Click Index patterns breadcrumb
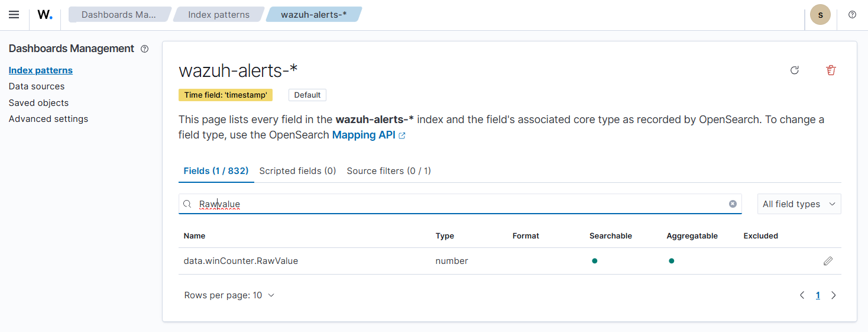This screenshot has height=332, width=868. 219,15
